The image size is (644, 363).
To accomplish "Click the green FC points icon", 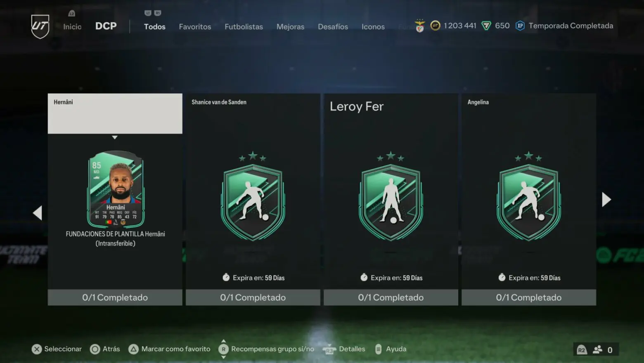I will (x=486, y=26).
